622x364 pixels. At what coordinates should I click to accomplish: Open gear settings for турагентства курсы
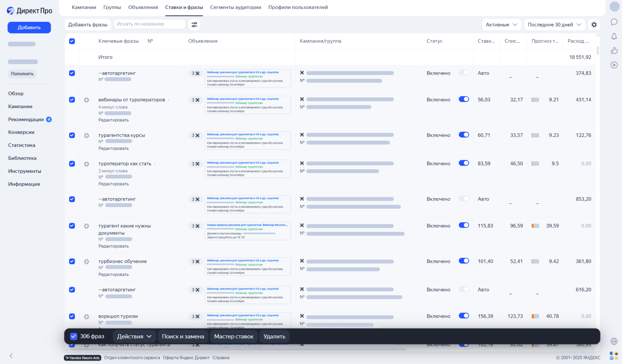(x=87, y=136)
